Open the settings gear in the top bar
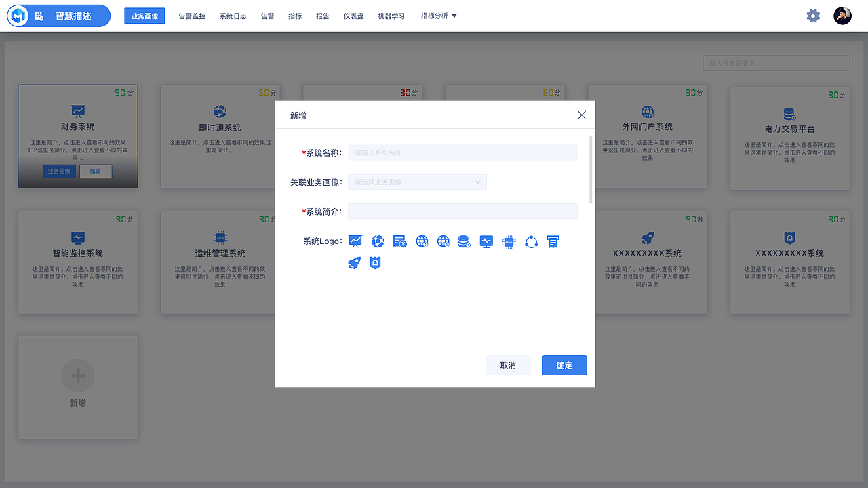Viewport: 868px width, 488px height. coord(813,15)
